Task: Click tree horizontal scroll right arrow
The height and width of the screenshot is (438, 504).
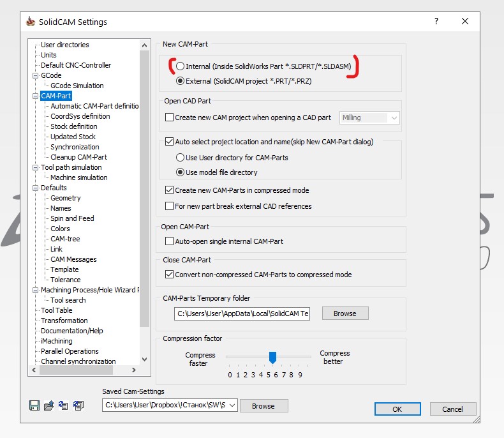Action: (x=134, y=370)
